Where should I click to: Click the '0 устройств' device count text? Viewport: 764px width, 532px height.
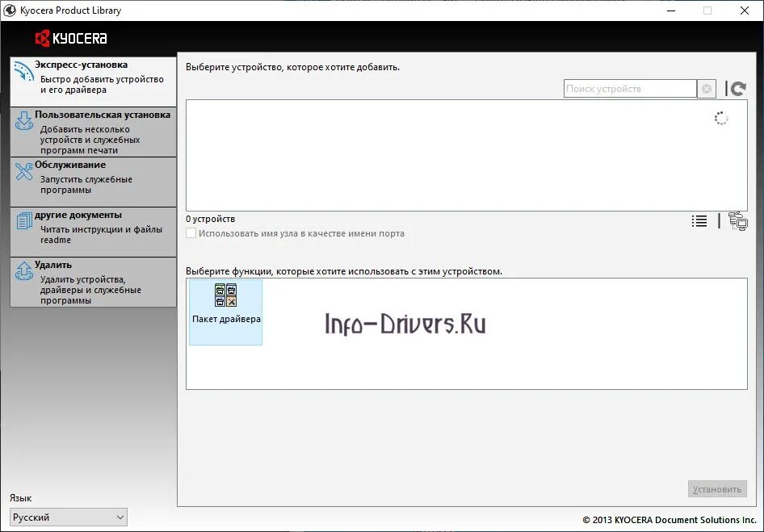(x=211, y=220)
